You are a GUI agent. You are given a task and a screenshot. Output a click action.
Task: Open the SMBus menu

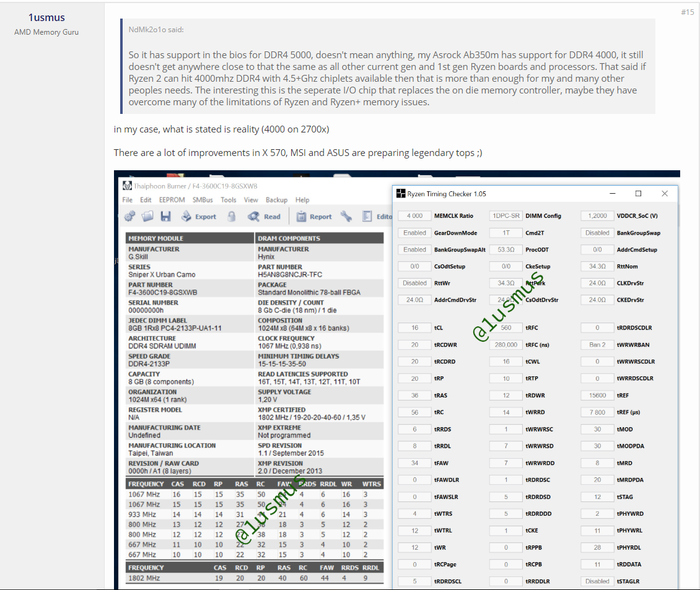coord(203,200)
